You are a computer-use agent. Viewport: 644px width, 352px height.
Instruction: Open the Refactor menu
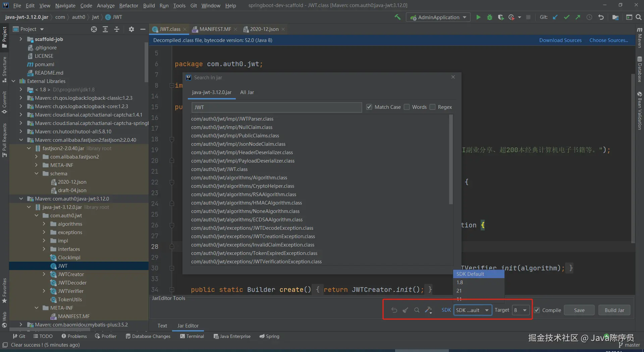click(x=128, y=5)
